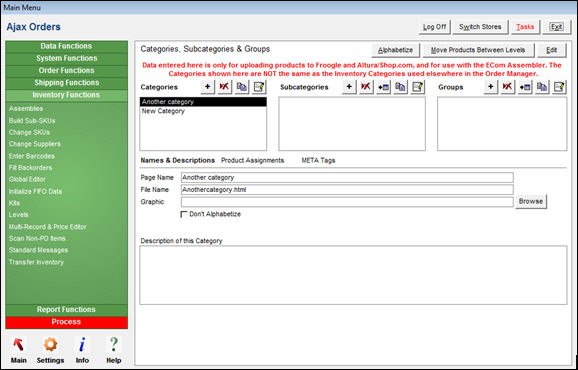Screen dimensions: 578x370
Task: Open the Levels function
Action: point(18,215)
